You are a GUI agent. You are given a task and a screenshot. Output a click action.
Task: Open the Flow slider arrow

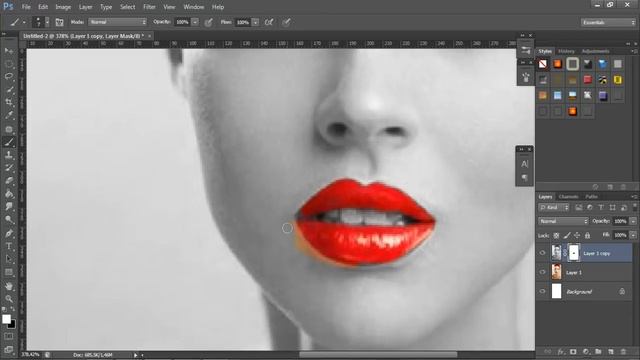tap(256, 22)
